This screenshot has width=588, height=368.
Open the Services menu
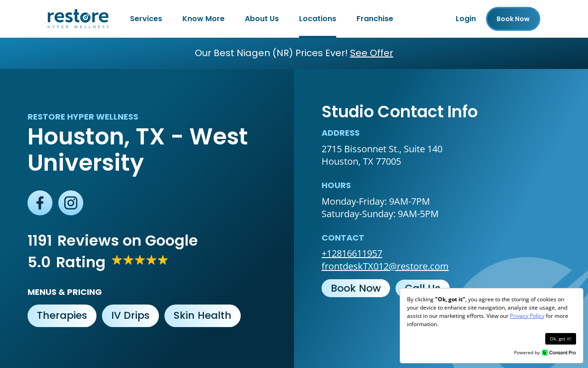146,19
